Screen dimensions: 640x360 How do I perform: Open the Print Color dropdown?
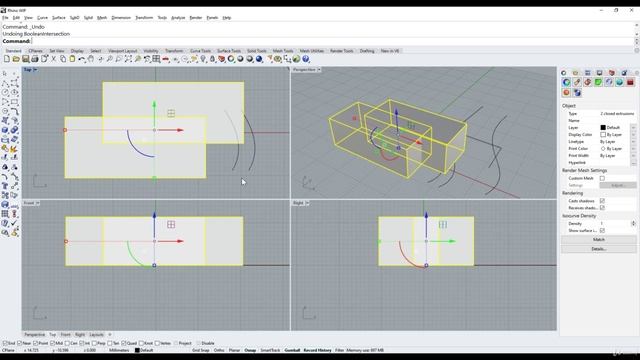coord(633,149)
